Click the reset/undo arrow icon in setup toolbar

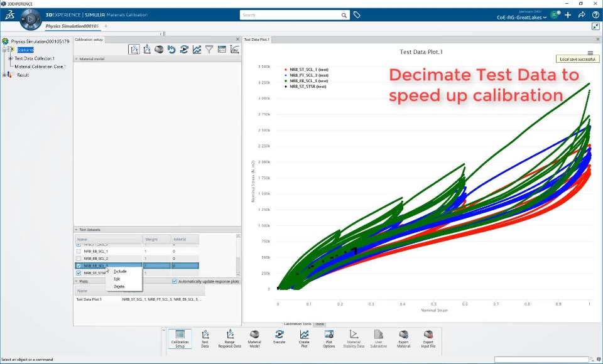pos(171,49)
